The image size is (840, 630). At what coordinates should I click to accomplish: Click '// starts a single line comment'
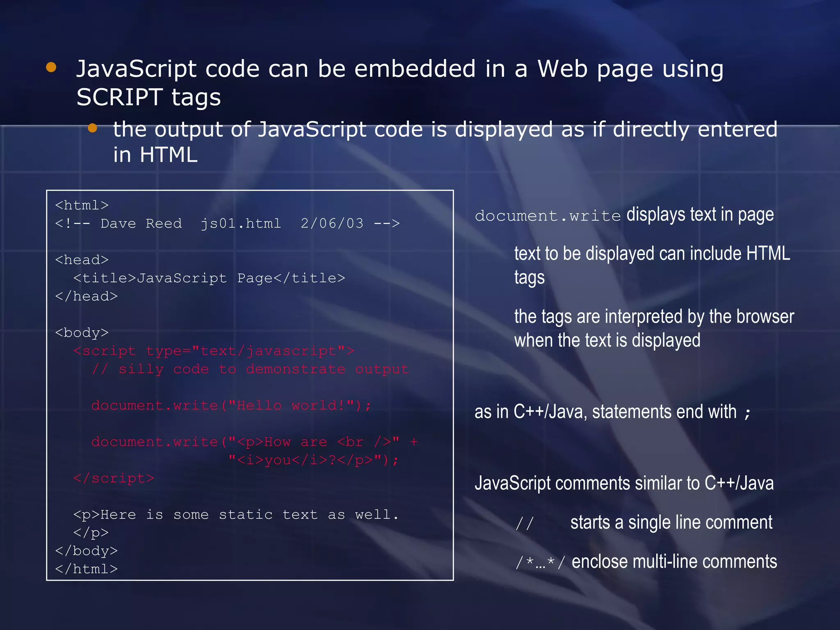[644, 523]
